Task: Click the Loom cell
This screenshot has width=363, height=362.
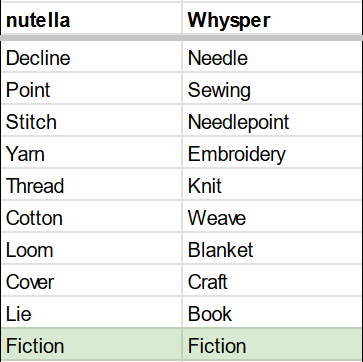Action: click(x=91, y=248)
